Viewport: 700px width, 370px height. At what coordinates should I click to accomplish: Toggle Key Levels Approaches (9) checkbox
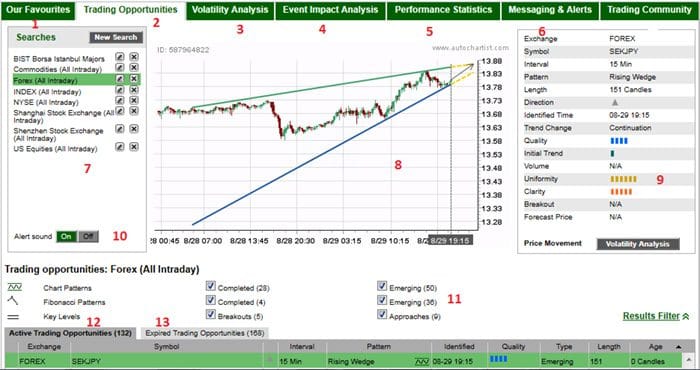382,315
